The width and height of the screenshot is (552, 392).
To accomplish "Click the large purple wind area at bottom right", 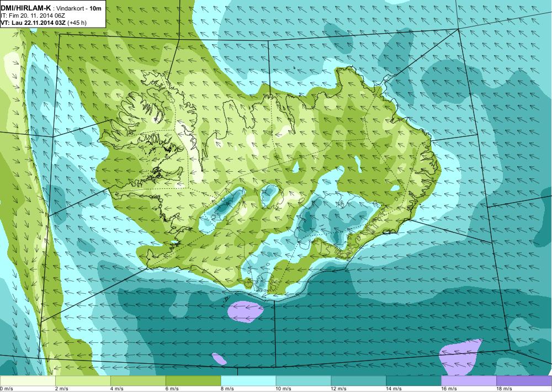I will tap(461, 357).
